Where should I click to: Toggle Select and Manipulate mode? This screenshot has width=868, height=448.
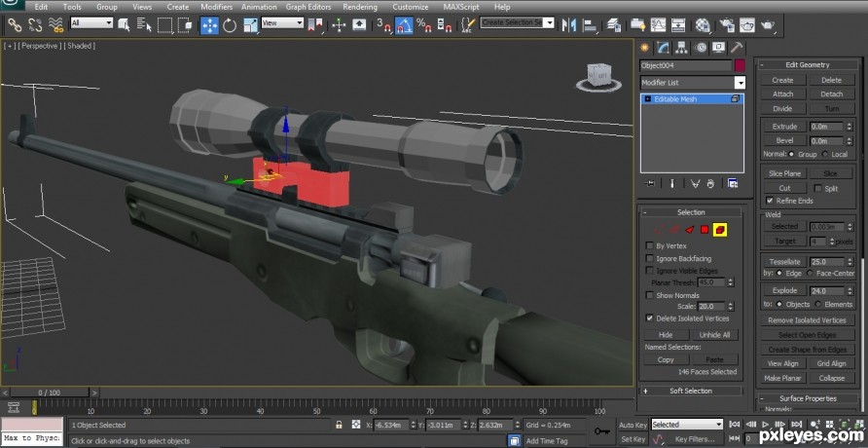(339, 24)
